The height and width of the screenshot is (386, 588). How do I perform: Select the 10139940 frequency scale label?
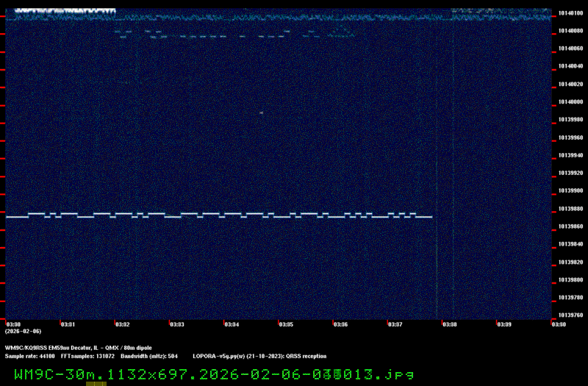570,155
